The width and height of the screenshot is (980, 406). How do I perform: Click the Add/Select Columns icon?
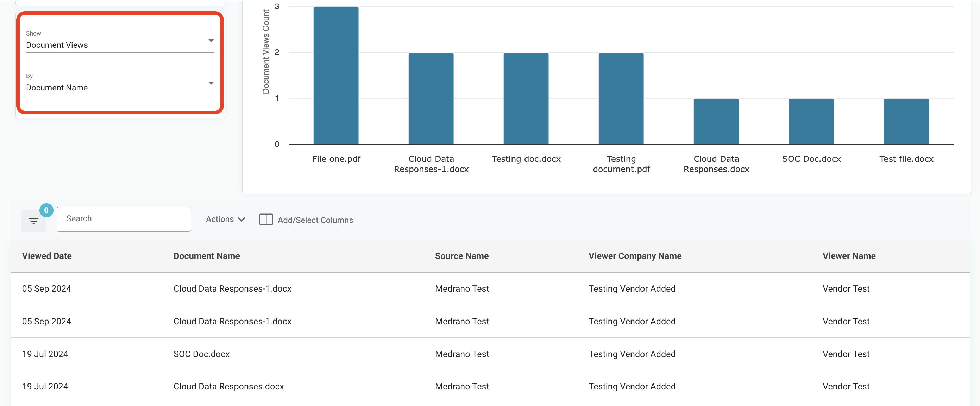(x=266, y=220)
